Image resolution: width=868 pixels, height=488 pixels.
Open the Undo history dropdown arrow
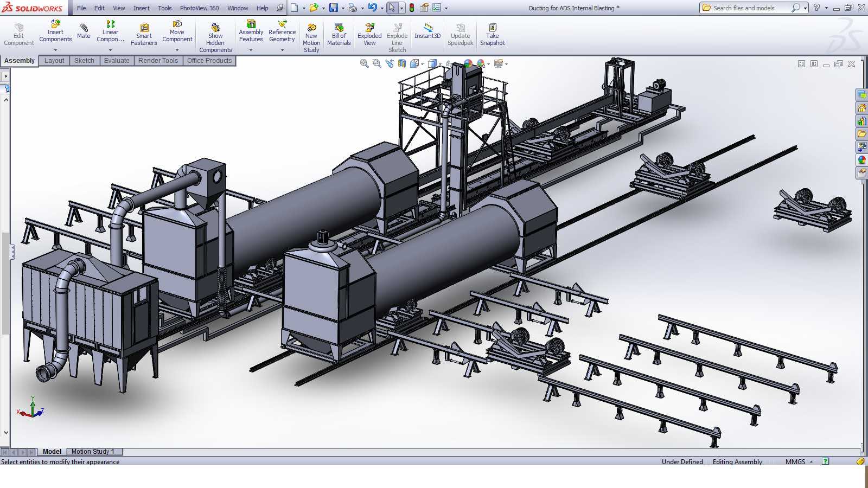[x=382, y=8]
